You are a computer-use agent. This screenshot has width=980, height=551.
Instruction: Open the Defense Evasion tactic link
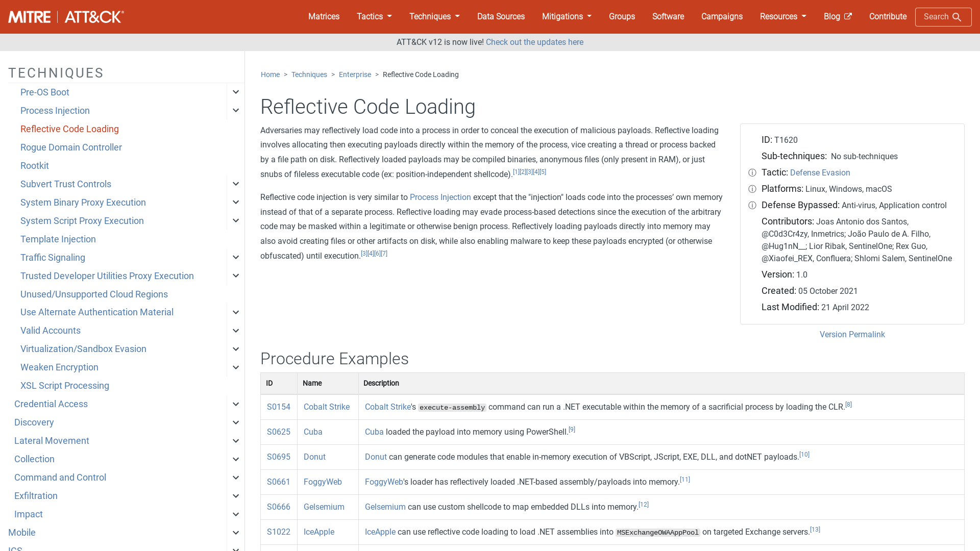click(820, 173)
